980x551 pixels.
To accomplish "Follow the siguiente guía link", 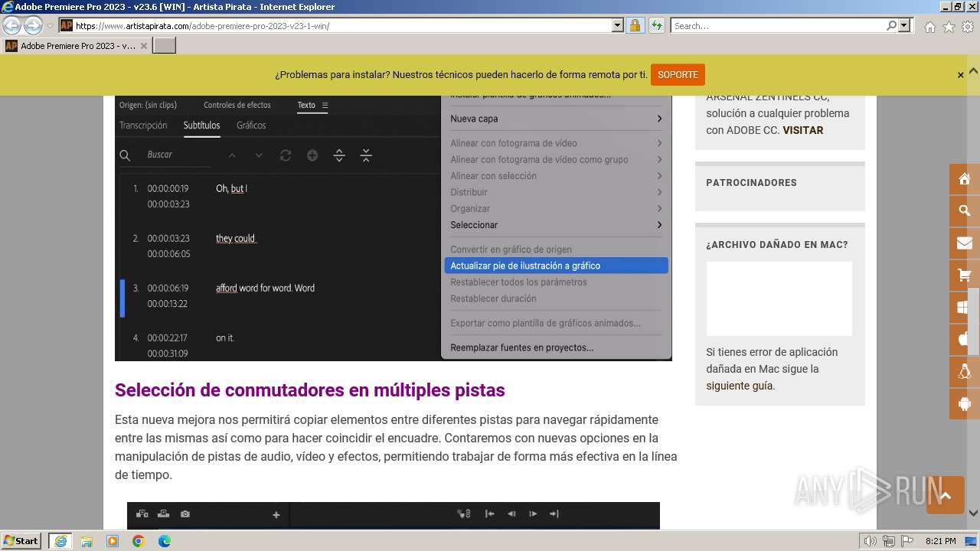I will coord(740,386).
